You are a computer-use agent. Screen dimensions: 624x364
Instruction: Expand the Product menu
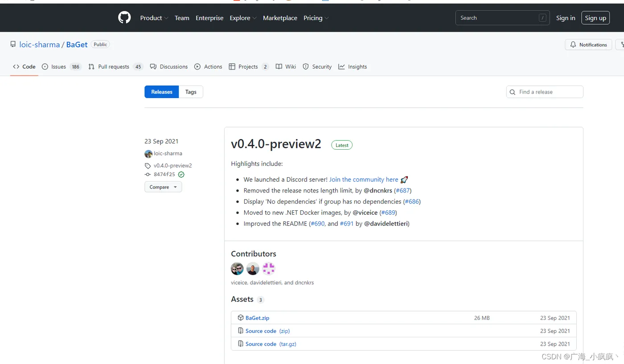coord(154,18)
